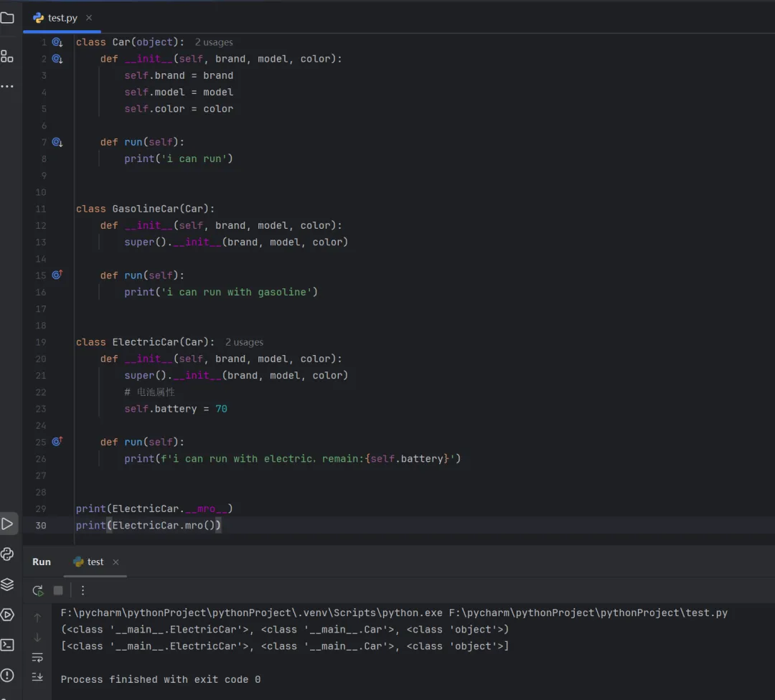Open the Services tool window icon
Image resolution: width=775 pixels, height=700 pixels.
point(7,615)
